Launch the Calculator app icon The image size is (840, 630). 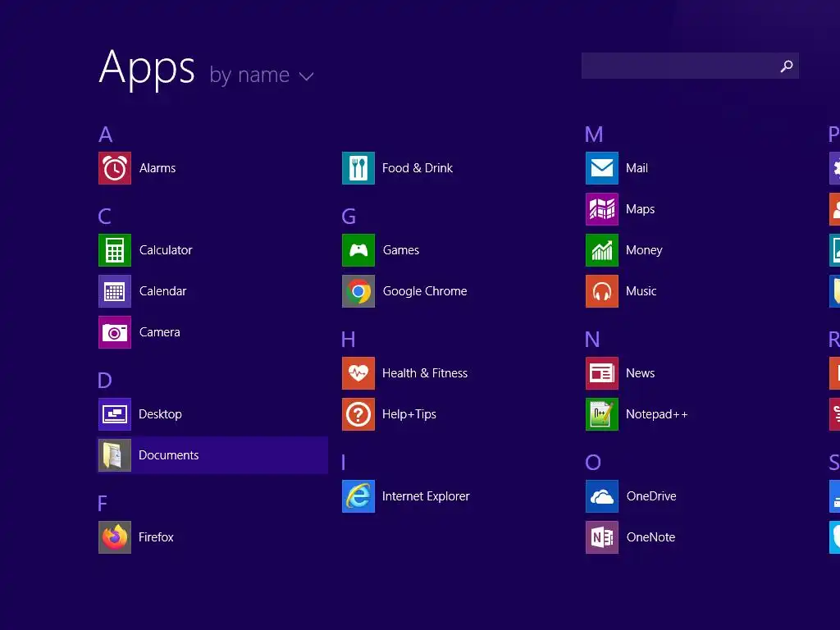pos(115,250)
